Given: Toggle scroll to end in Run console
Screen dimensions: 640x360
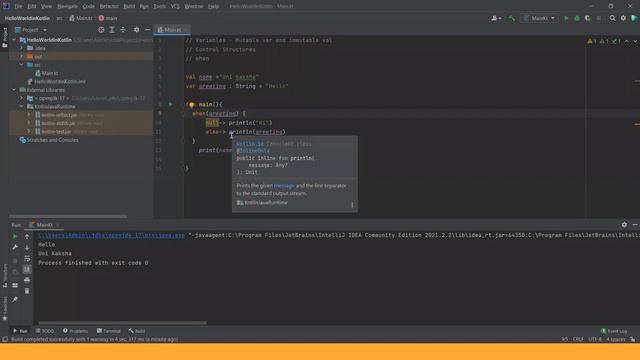Looking at the screenshot, I should (x=27, y=269).
